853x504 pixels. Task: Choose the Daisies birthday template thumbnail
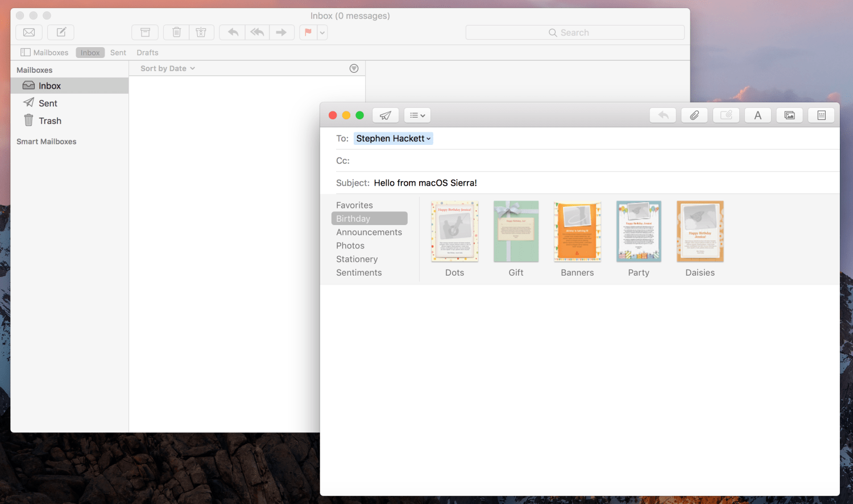coord(700,231)
